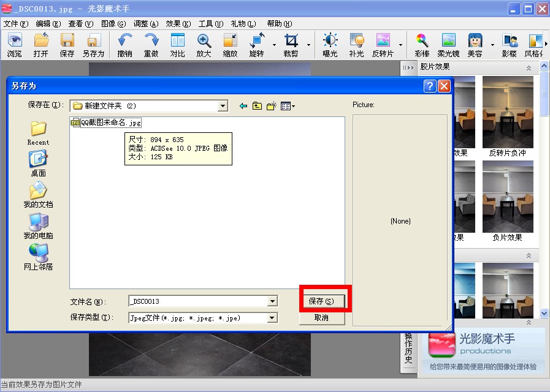The width and height of the screenshot is (550, 392).
Task: Open the 反转片 dropdown arrow
Action: pos(400,45)
